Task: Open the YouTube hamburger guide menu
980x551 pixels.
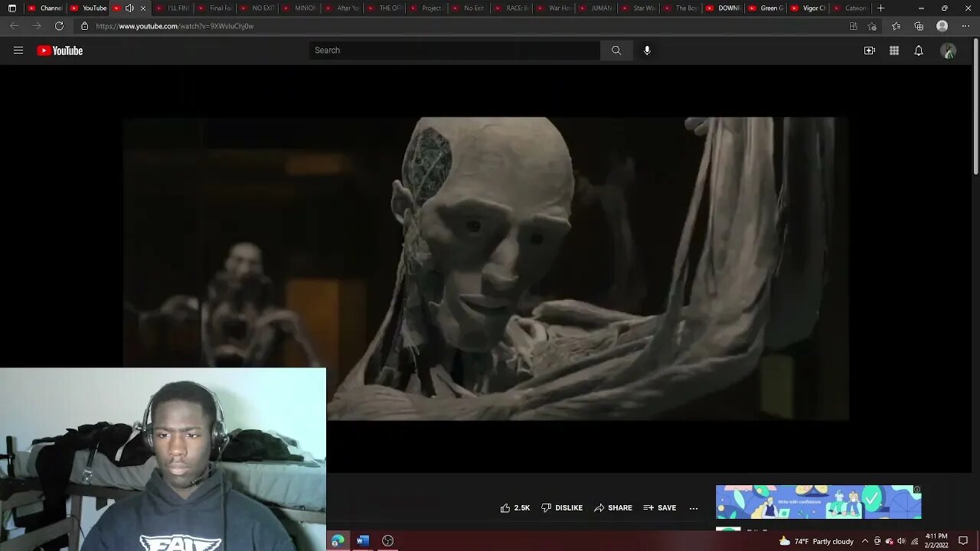Action: click(x=18, y=51)
